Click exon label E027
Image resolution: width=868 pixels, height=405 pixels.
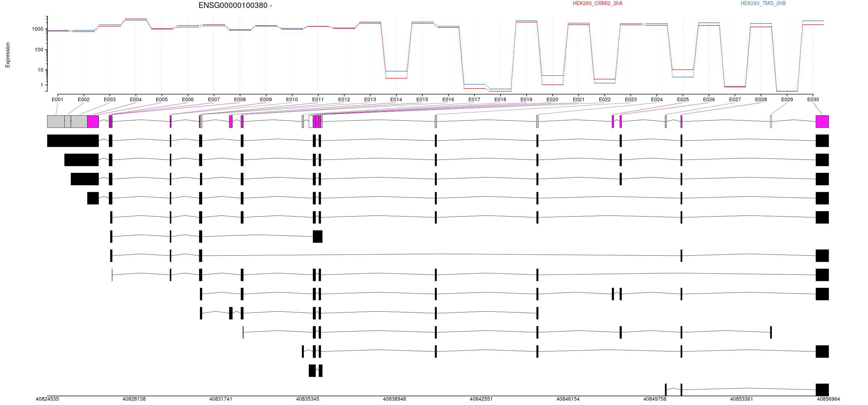735,99
